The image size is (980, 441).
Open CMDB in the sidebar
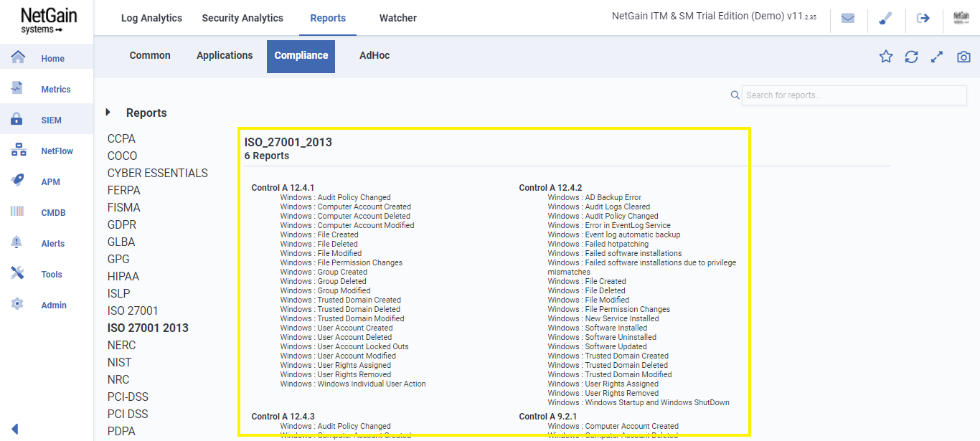(54, 213)
